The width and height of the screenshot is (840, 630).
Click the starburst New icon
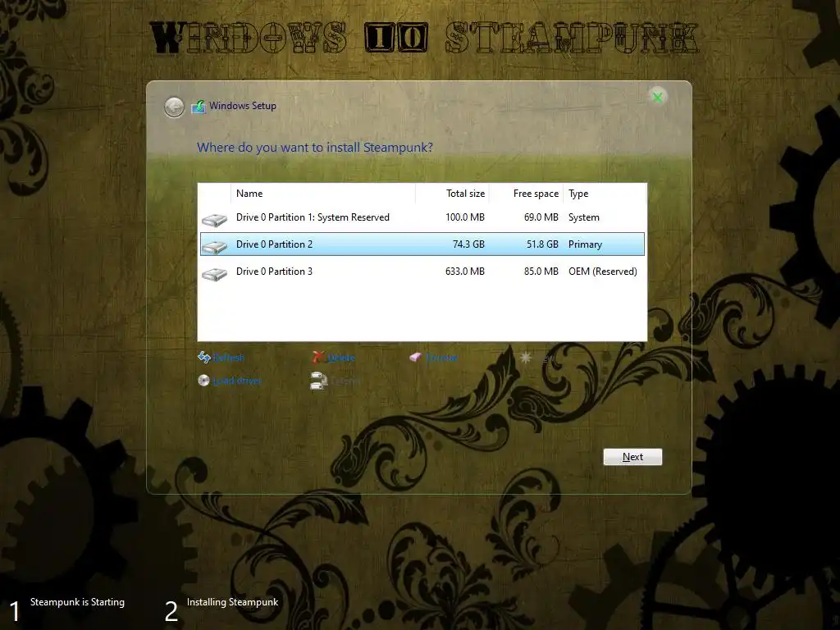pos(526,358)
